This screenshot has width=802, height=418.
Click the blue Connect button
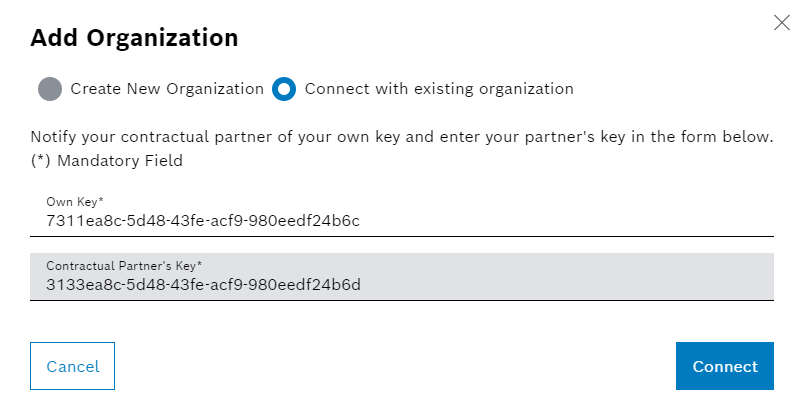tap(724, 366)
